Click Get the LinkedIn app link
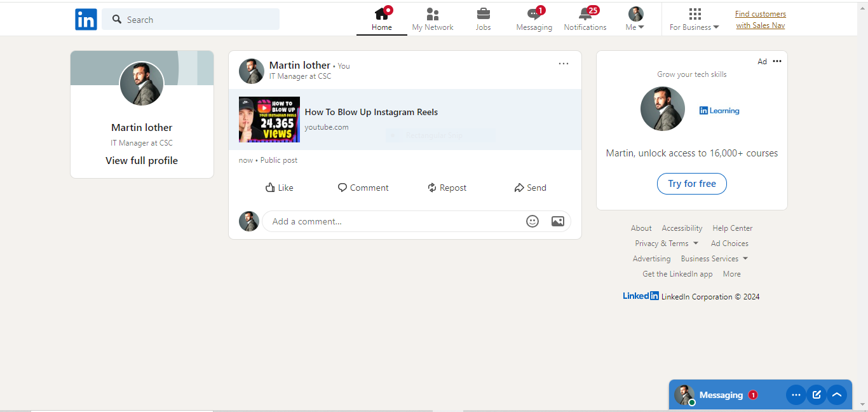The image size is (868, 412). [x=677, y=274]
